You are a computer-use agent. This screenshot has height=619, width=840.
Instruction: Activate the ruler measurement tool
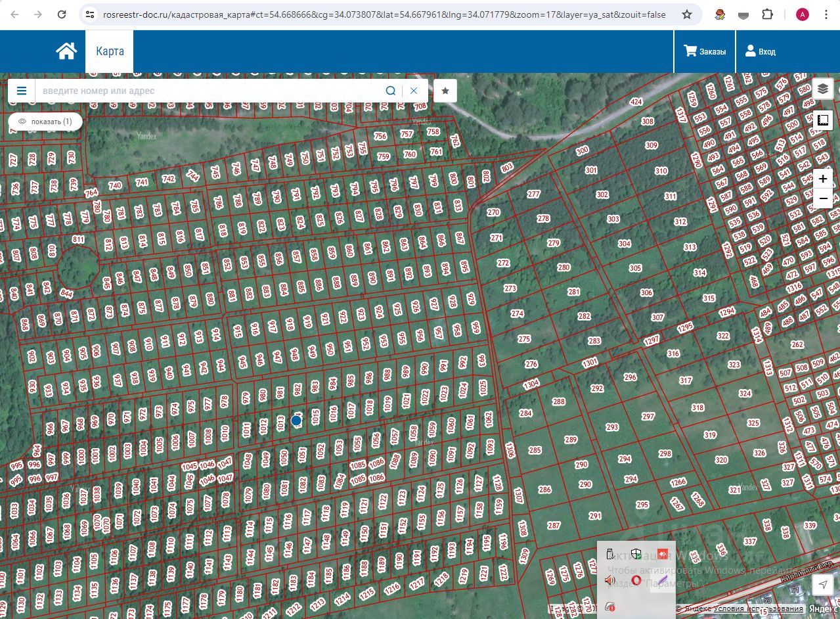tap(823, 120)
